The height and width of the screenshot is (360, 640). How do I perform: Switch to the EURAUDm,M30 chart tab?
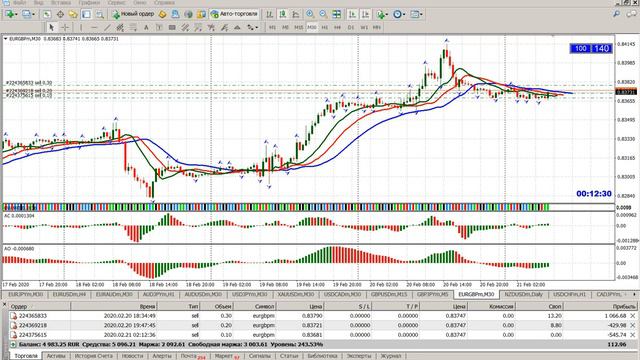(x=114, y=294)
